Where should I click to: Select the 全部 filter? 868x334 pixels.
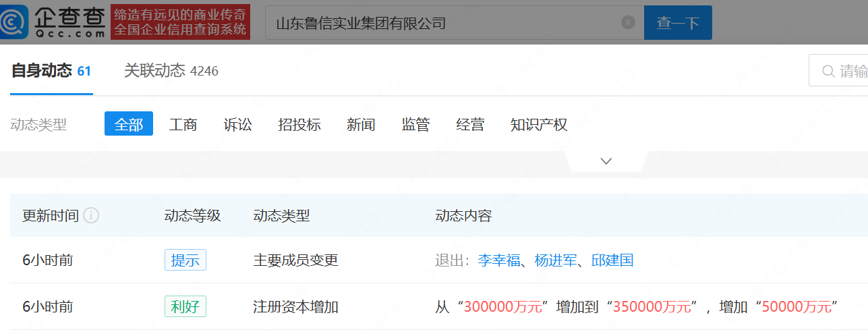pyautogui.click(x=128, y=124)
